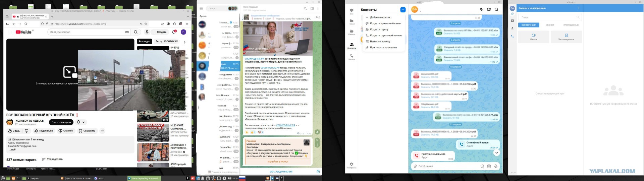
Task: Select the Все видео filter chip
Action: (x=145, y=42)
